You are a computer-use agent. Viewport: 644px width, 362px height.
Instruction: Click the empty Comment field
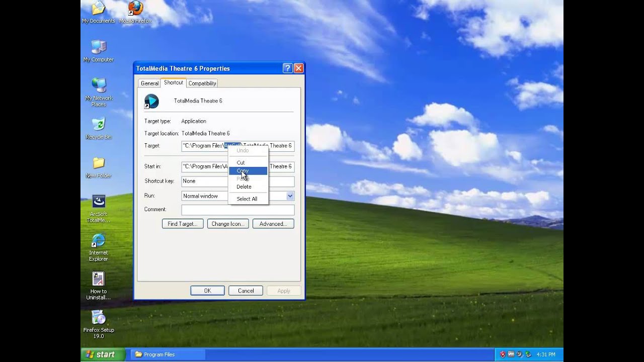click(238, 210)
